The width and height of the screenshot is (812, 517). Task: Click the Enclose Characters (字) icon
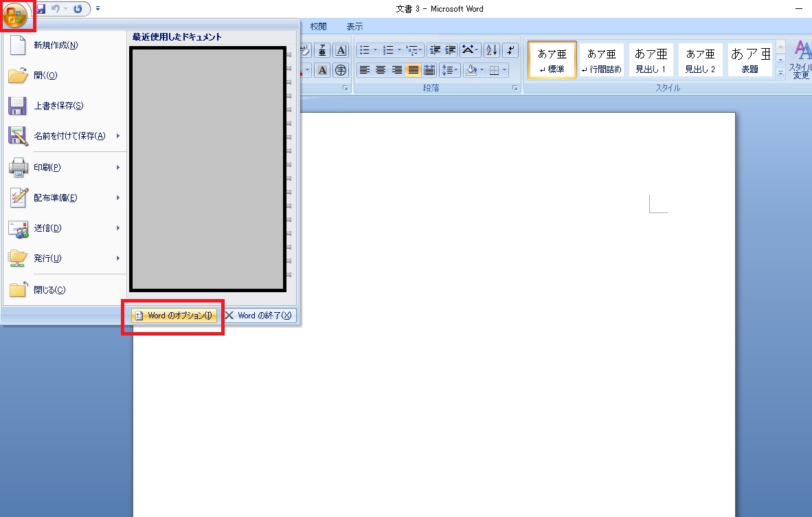(x=341, y=70)
